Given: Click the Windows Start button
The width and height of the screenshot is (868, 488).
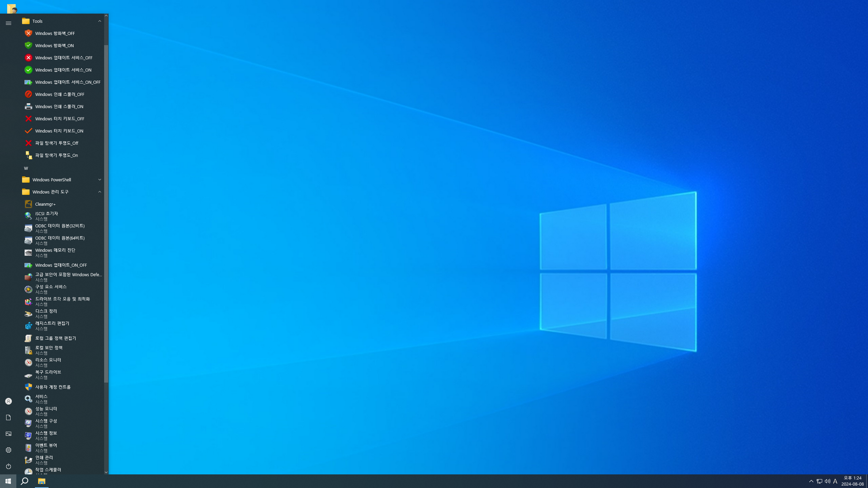Looking at the screenshot, I should point(8,481).
